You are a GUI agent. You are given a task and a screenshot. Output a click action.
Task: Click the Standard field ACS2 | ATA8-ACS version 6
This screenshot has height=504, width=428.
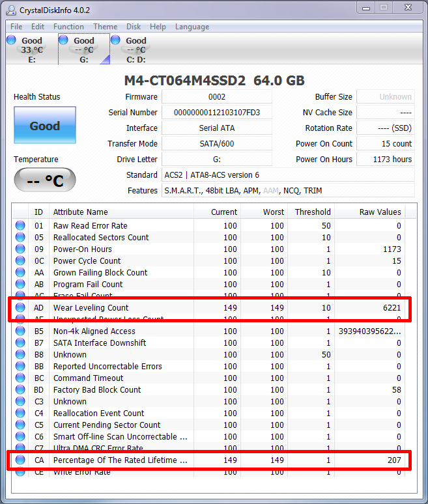(288, 175)
